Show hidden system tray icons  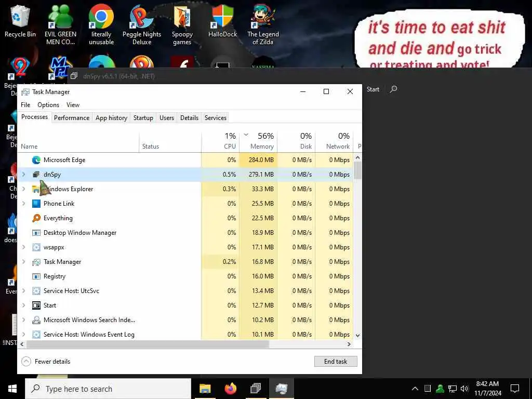click(415, 389)
